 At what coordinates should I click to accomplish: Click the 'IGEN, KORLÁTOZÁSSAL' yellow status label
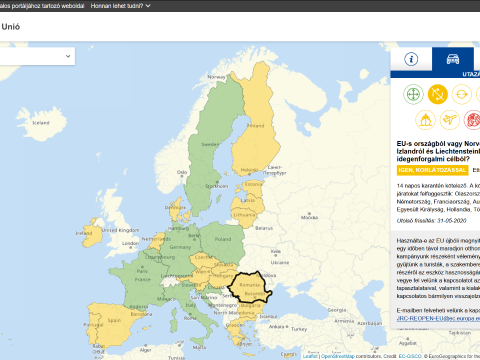(x=432, y=170)
